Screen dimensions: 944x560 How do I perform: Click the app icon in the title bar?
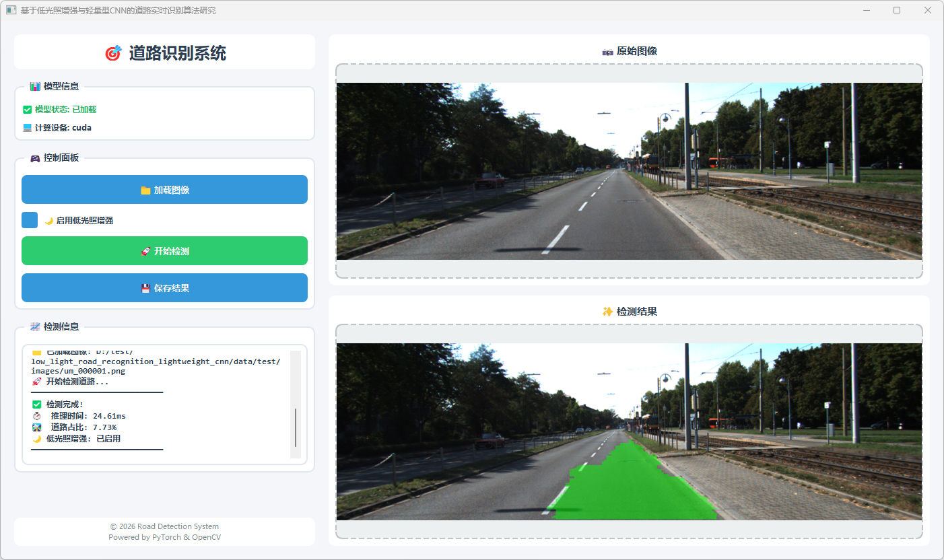point(11,10)
